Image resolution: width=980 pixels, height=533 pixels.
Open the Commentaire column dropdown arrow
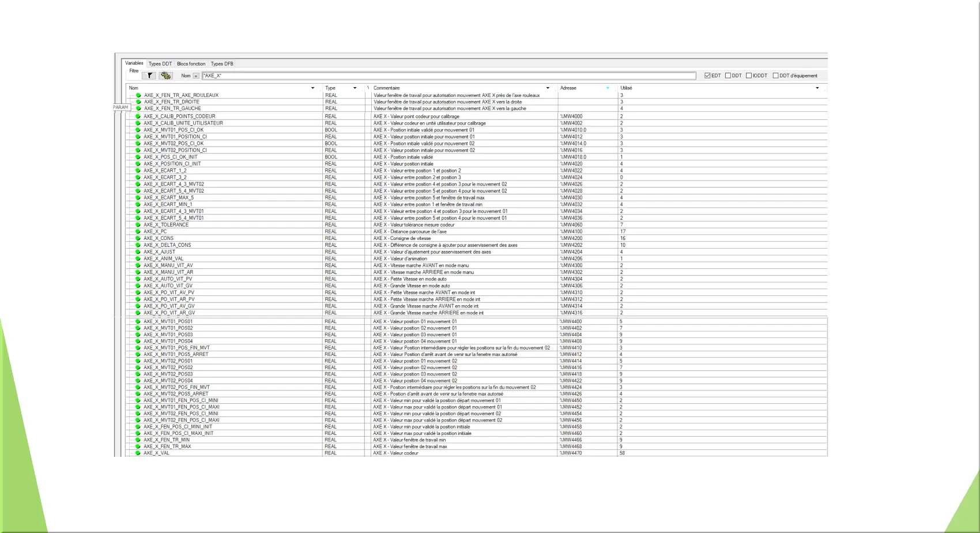[548, 88]
